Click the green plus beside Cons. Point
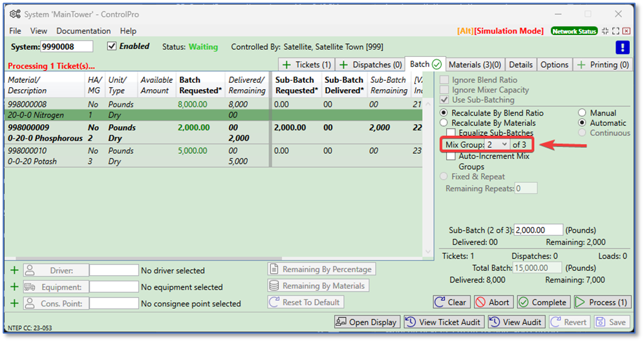The width and height of the screenshot is (644, 342). [14, 303]
